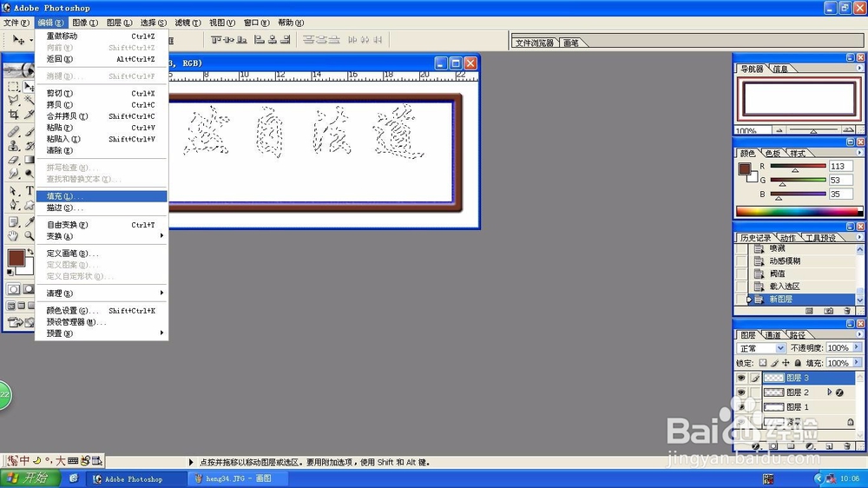Hide layer 图层 3 via eye icon
The height and width of the screenshot is (488, 868).
(x=741, y=378)
